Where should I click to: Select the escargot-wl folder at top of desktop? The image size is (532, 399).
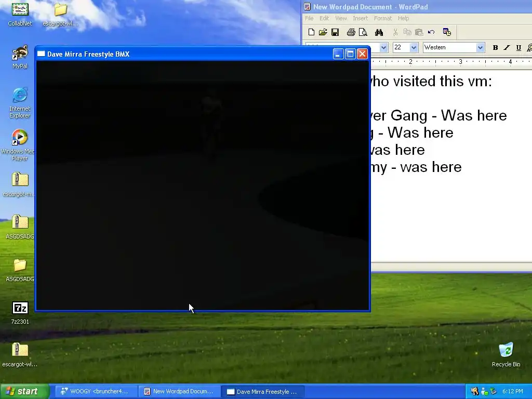[x=60, y=14]
